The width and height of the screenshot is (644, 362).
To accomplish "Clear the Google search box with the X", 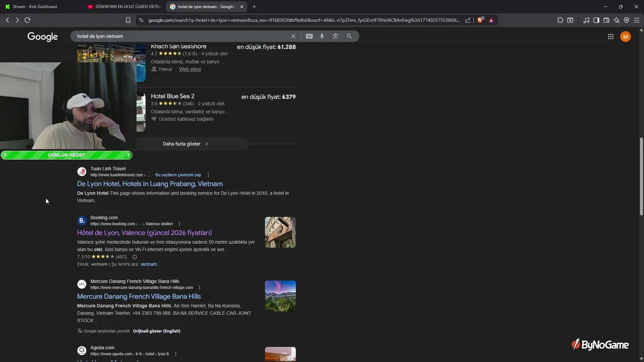I will [x=293, y=36].
